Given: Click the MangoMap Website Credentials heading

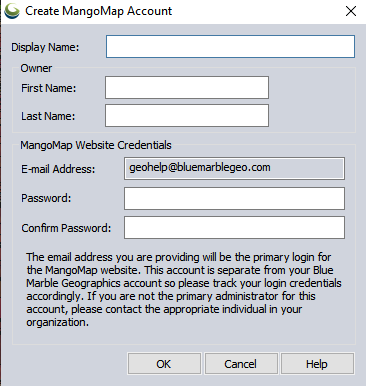Looking at the screenshot, I should (x=96, y=145).
